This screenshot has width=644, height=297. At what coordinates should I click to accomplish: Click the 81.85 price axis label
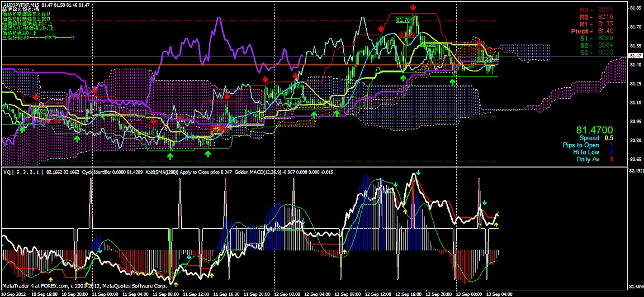click(634, 8)
